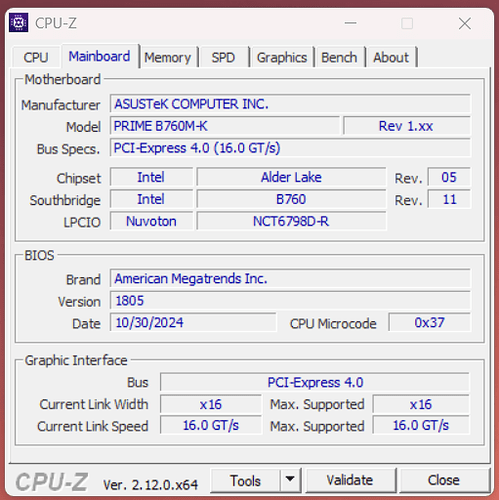Switch to the CPU tab
Image resolution: width=499 pixels, height=500 pixels.
[x=36, y=57]
